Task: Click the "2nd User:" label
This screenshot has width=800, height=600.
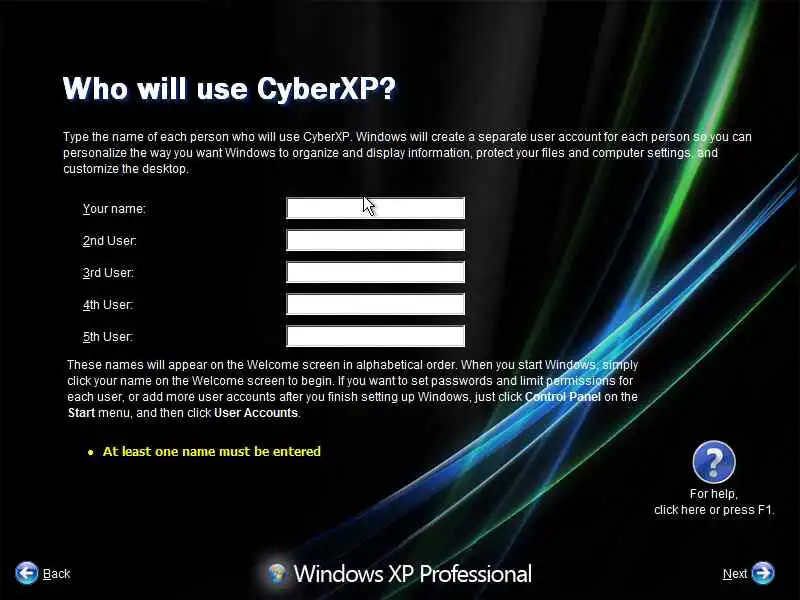Action: coord(110,241)
